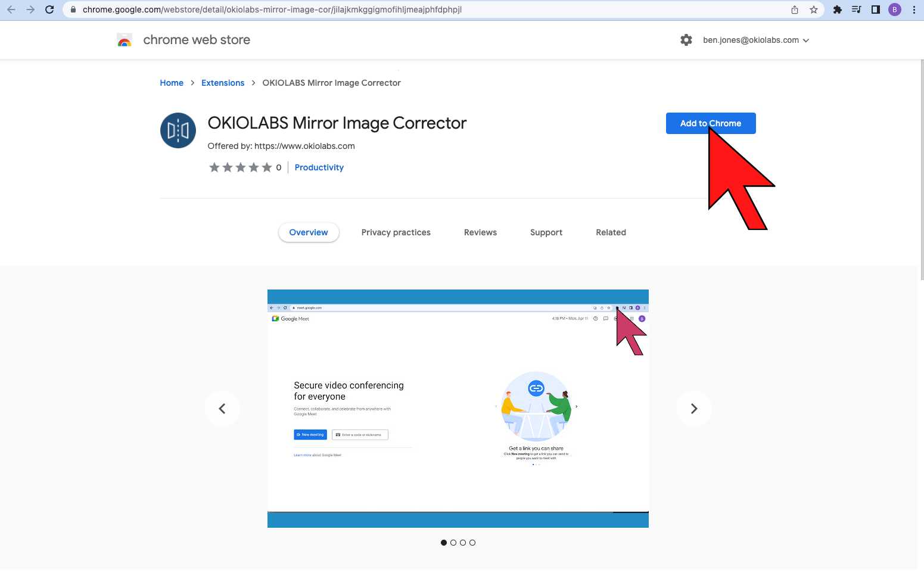Image resolution: width=924 pixels, height=576 pixels.
Task: Open the media controls icon in toolbar
Action: pos(856,10)
